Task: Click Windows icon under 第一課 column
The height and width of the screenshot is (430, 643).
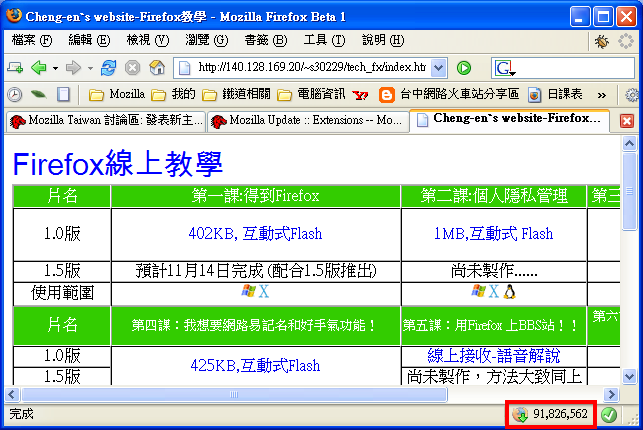Action: point(248,291)
